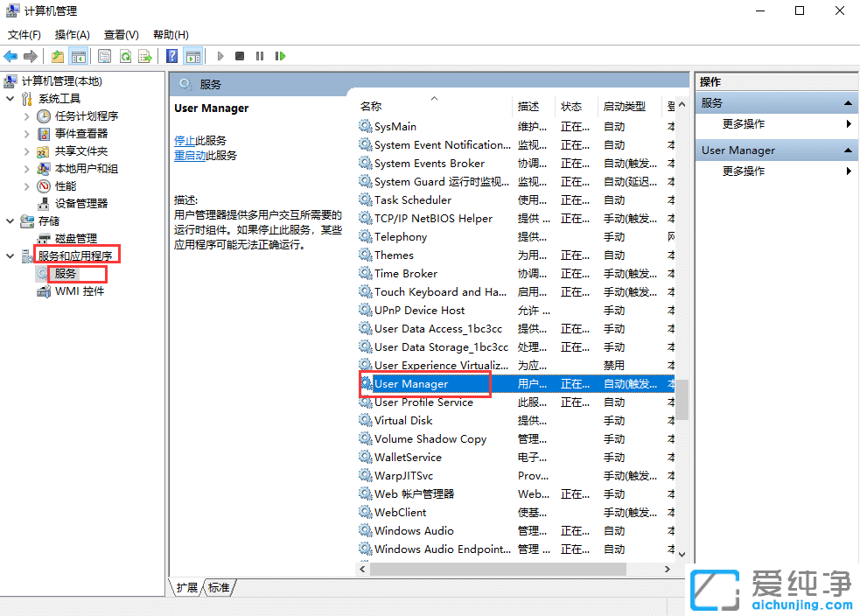Select the Windows Audio service
Viewport: 860px width, 616px height.
coord(411,530)
